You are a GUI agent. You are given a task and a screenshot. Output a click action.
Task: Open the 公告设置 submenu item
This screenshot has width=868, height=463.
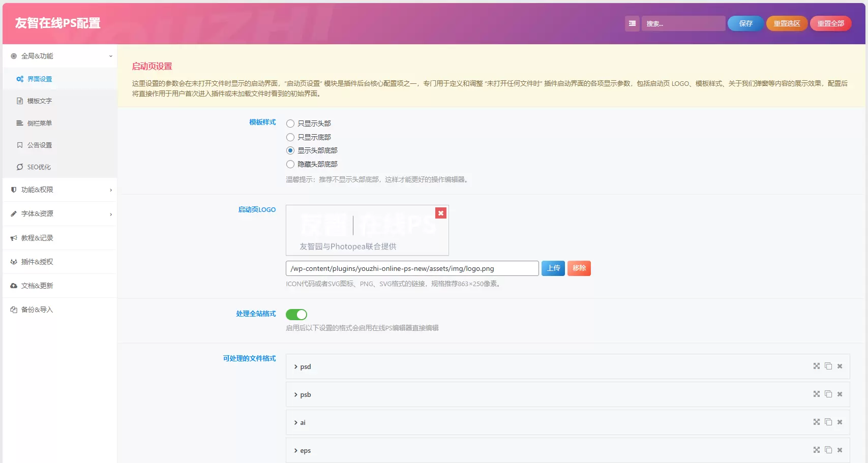pos(60,145)
